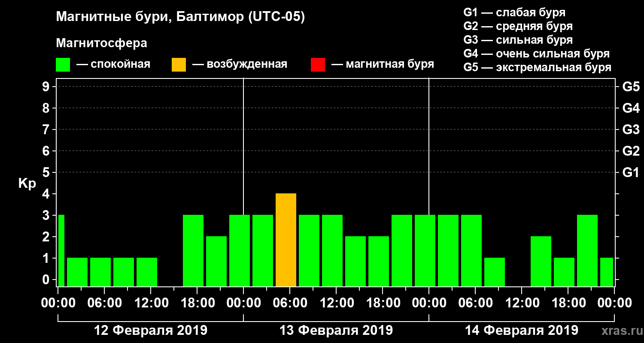
Task: Click the '18:00' time label of 14 Февраля
Action: coord(568,303)
